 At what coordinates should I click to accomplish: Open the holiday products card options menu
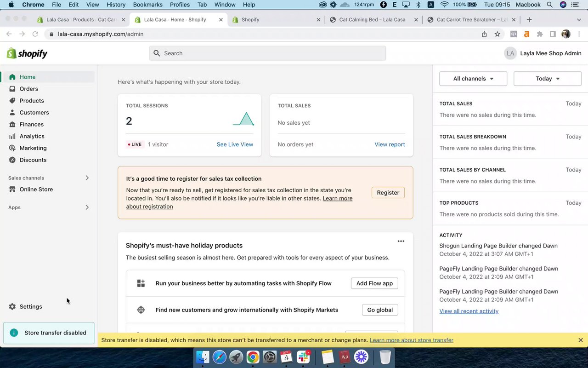[401, 241]
